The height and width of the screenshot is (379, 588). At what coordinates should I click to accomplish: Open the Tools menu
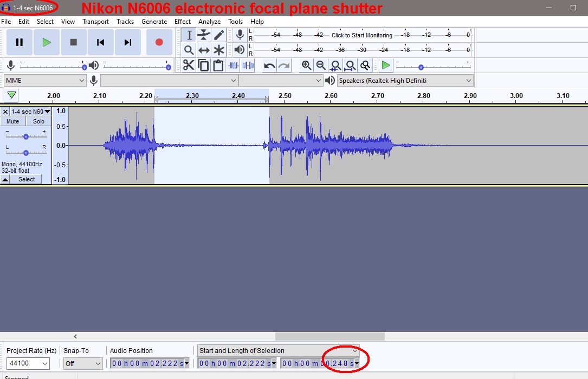(236, 22)
